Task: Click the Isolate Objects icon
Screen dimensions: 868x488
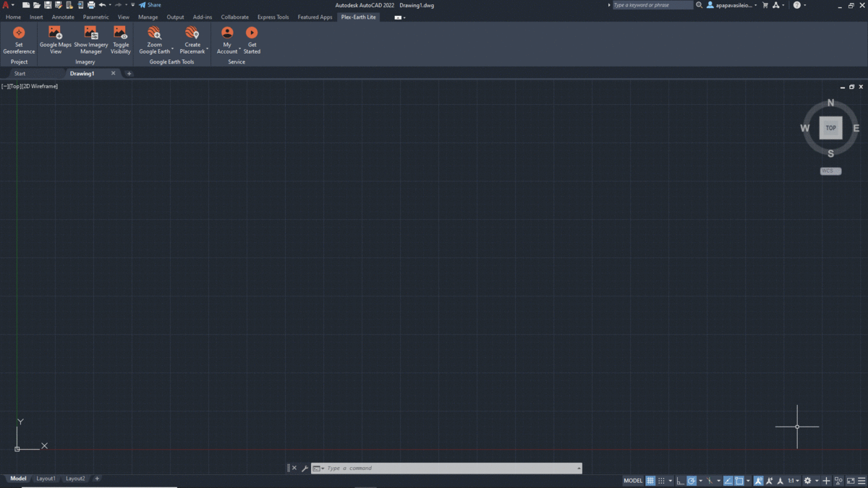Action: (838, 481)
